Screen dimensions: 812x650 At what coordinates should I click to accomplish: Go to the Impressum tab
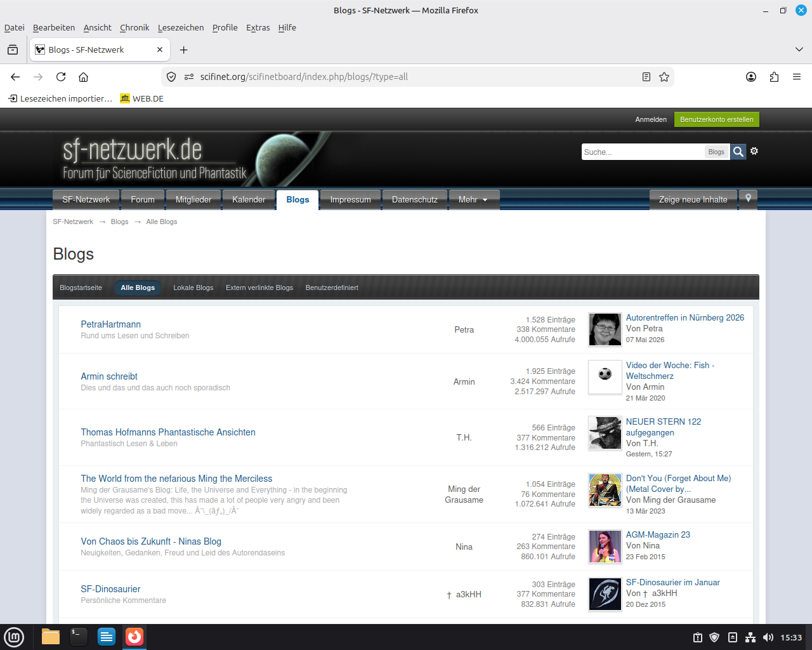350,199
